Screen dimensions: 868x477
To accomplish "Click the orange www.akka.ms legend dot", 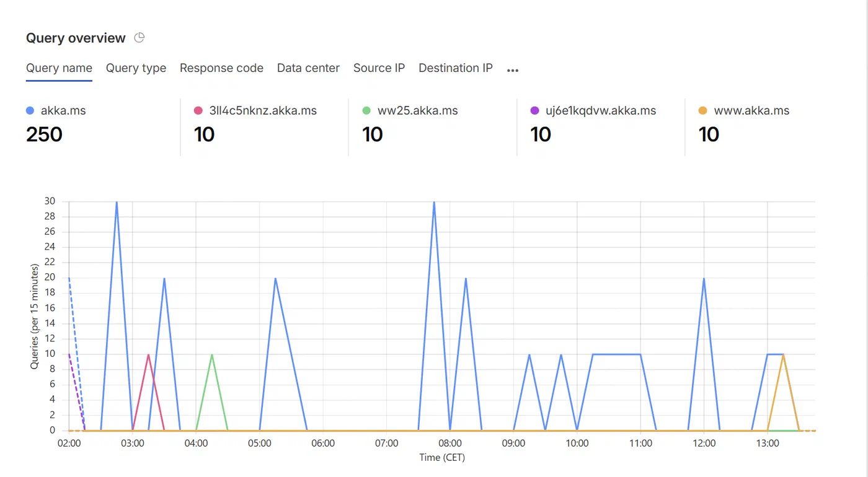I will pos(702,111).
